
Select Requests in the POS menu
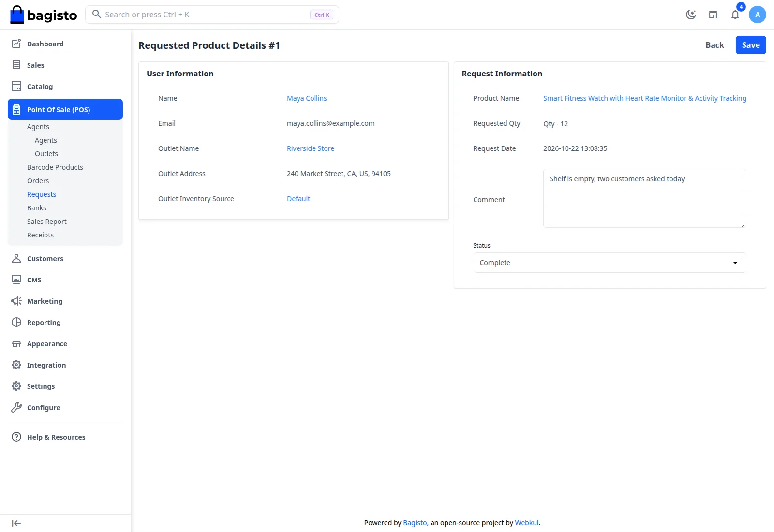coord(42,194)
